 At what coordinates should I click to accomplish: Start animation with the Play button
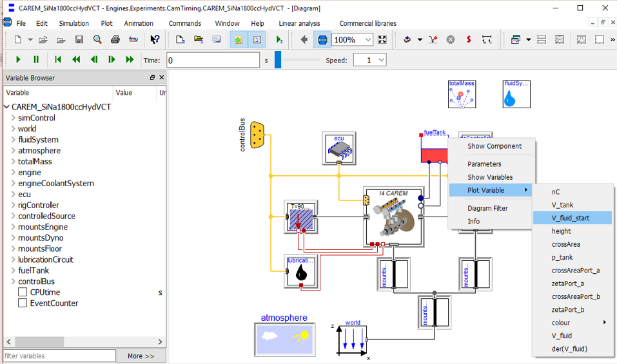[x=18, y=59]
